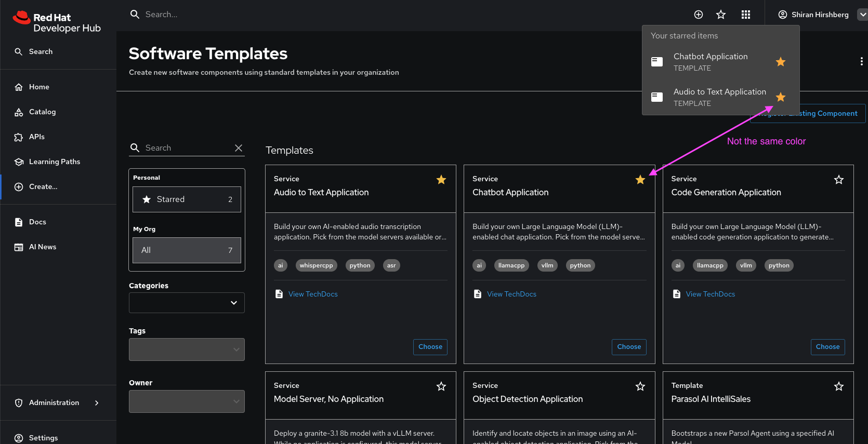This screenshot has height=444, width=868.
Task: Select the Starred personal filter
Action: coord(187,199)
